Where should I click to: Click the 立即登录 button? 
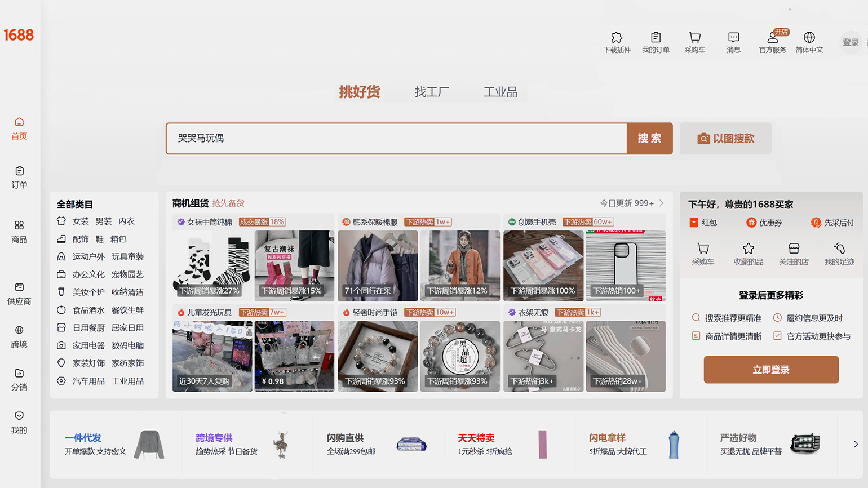770,370
